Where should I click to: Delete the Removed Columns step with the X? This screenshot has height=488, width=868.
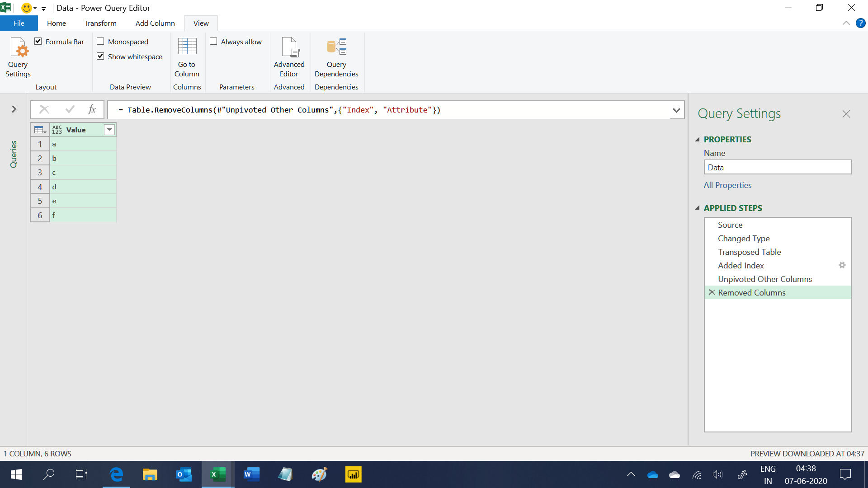click(x=712, y=292)
